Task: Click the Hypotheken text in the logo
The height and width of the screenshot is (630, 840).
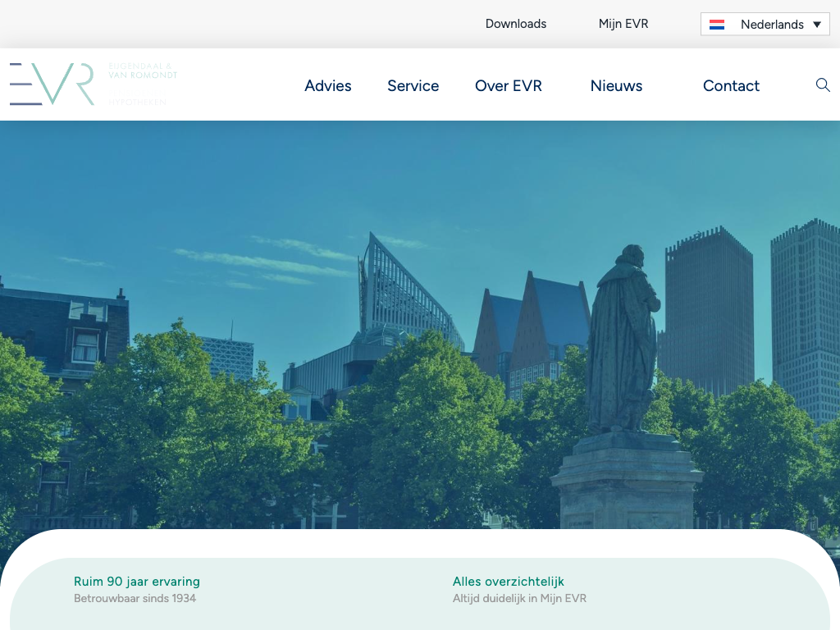Action: click(x=138, y=102)
